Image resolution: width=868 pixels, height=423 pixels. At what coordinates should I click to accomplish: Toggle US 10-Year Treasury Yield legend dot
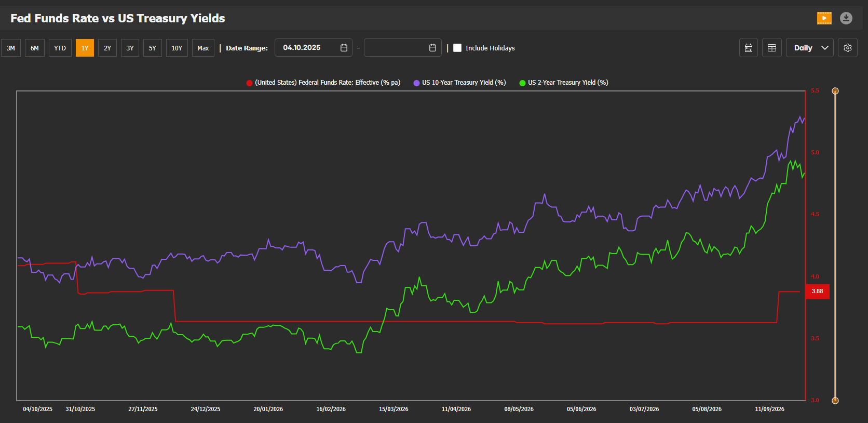point(416,83)
